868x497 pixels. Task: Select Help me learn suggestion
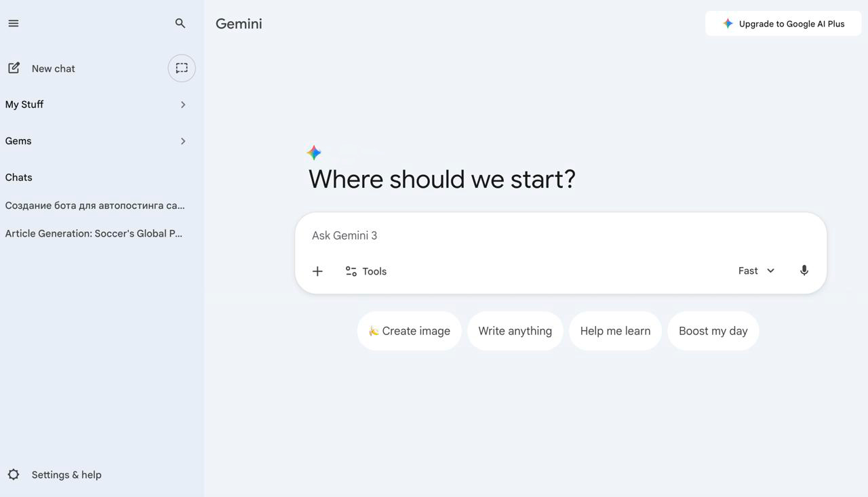click(615, 331)
